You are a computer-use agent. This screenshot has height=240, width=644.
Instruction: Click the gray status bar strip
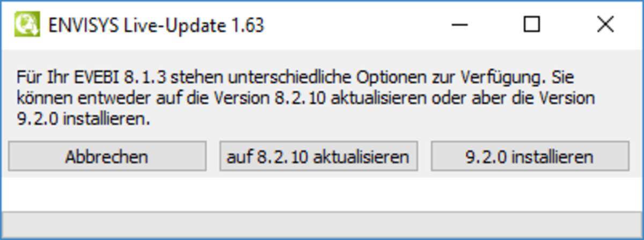tap(321, 224)
